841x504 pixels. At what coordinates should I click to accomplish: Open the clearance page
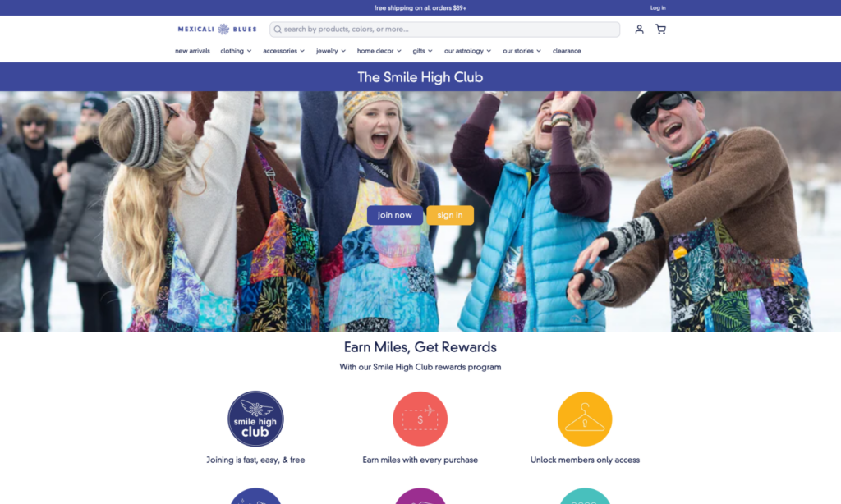coord(567,51)
